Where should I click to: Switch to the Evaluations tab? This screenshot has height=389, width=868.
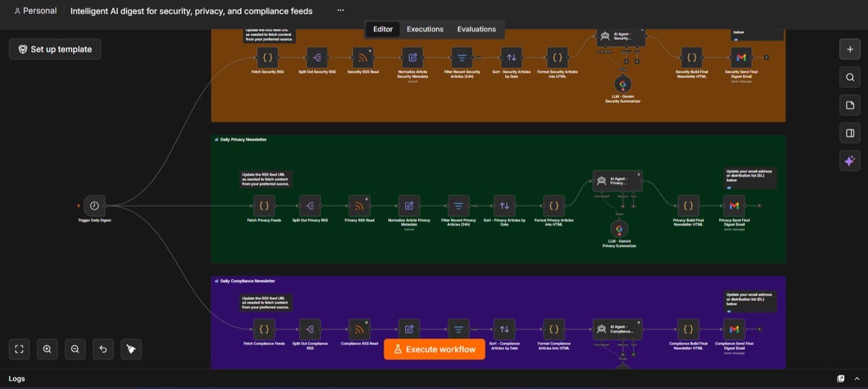476,29
